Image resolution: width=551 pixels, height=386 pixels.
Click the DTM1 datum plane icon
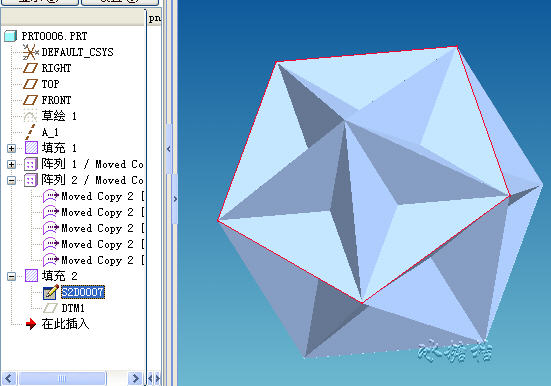pyautogui.click(x=50, y=308)
